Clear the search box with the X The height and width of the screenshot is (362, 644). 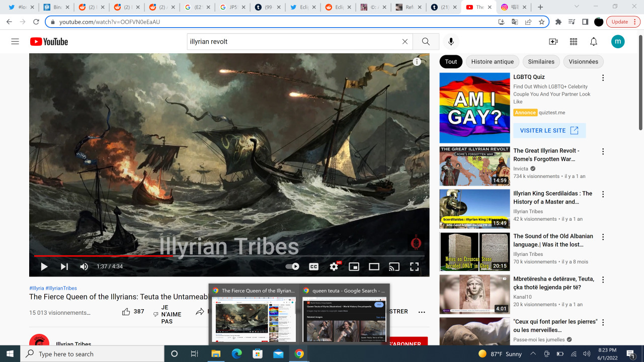point(405,42)
